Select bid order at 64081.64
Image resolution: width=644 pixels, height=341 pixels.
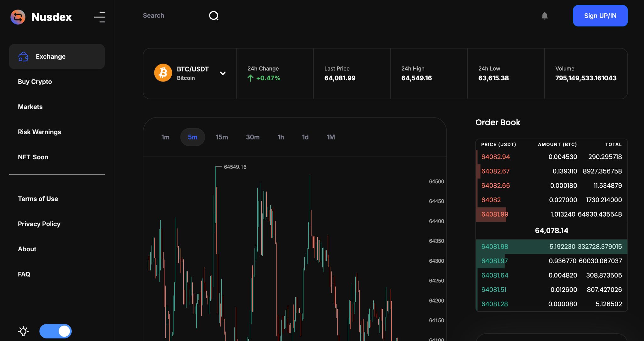[x=552, y=276]
